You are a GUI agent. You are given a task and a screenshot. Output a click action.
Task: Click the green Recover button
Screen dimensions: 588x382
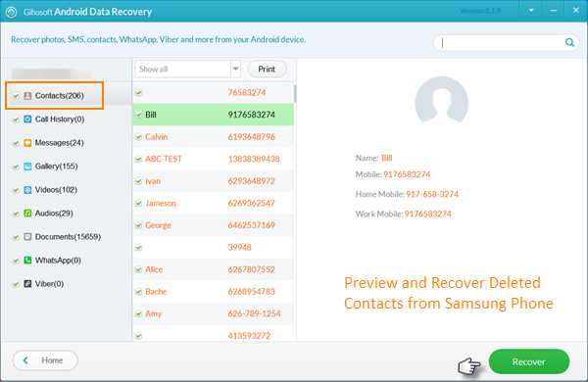coord(529,361)
